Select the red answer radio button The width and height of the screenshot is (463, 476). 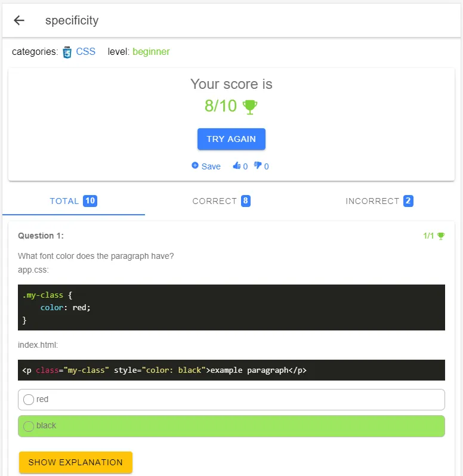click(x=29, y=400)
